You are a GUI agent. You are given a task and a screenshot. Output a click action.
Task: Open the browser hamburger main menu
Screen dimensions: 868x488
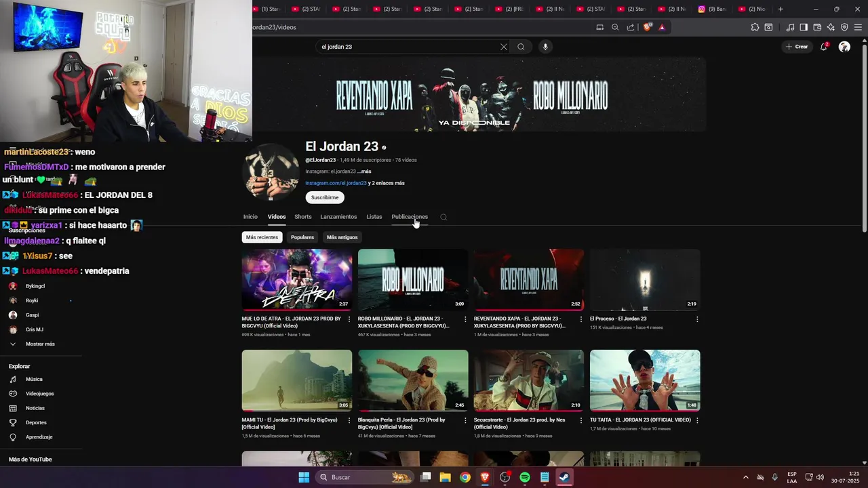[858, 27]
